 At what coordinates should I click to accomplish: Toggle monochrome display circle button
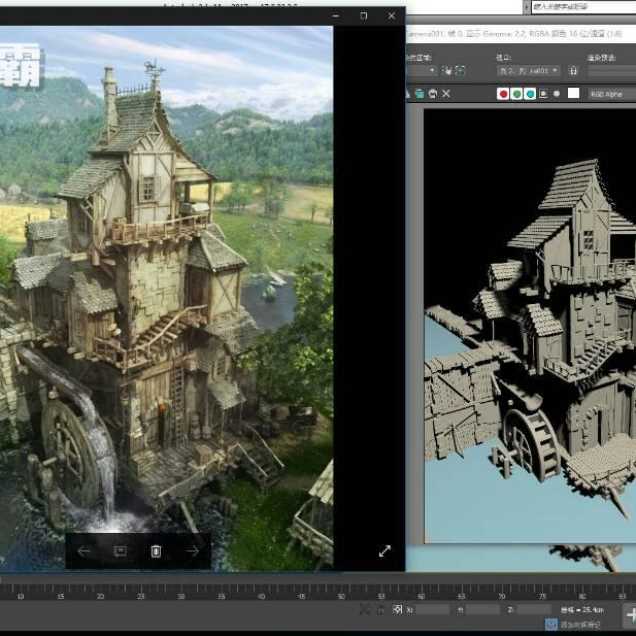(557, 94)
